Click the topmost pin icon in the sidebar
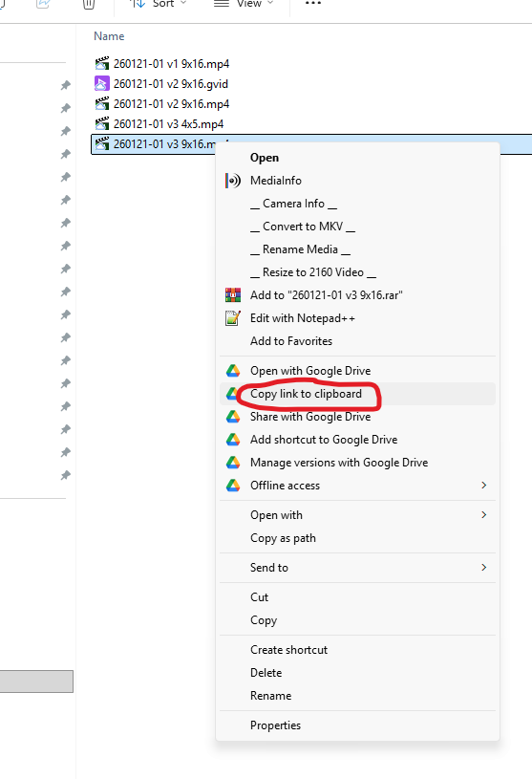532x779 pixels. click(66, 85)
